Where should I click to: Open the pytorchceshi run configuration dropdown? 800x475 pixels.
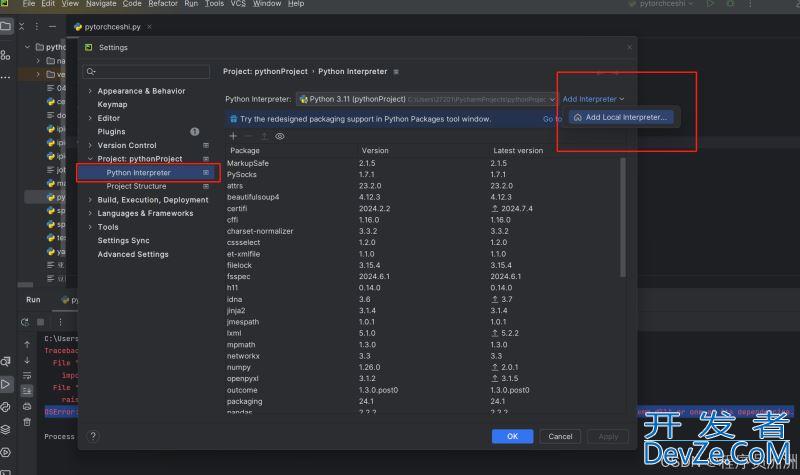pyautogui.click(x=661, y=4)
